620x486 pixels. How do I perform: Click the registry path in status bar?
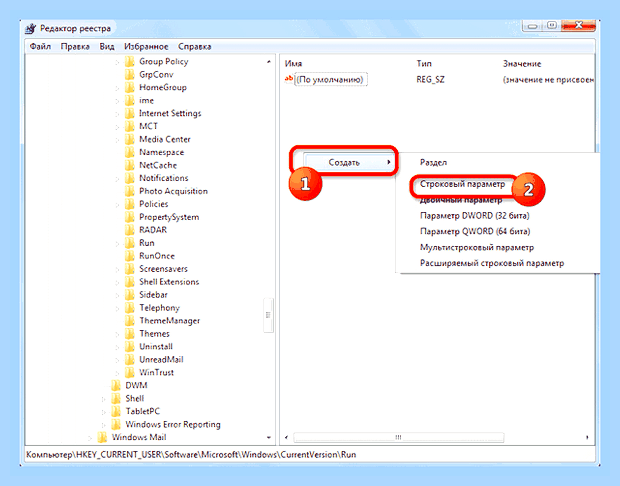(x=191, y=455)
